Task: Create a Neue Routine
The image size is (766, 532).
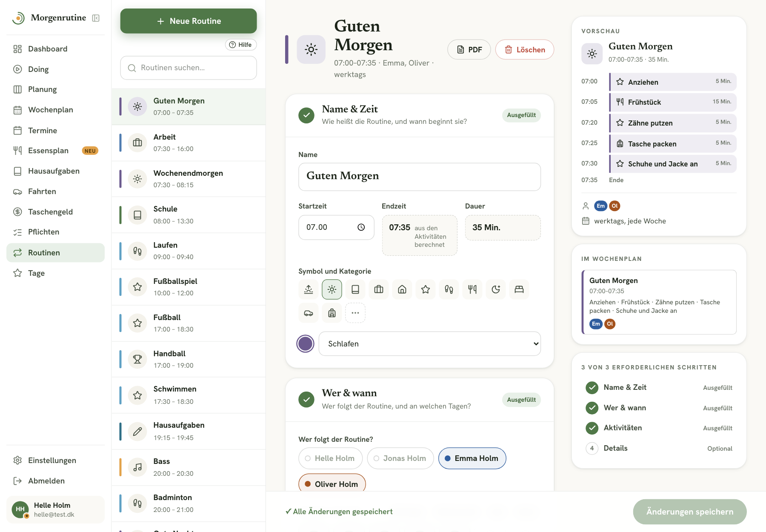Action: [x=189, y=21]
